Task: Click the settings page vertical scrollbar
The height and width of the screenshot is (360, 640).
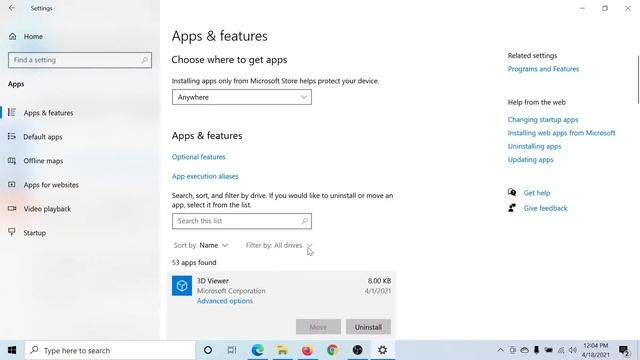Action: [638, 80]
